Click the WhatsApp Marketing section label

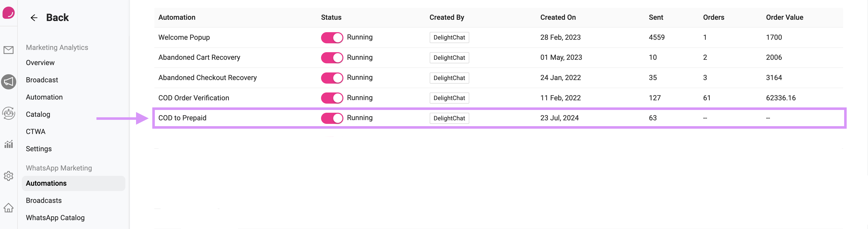point(59,168)
